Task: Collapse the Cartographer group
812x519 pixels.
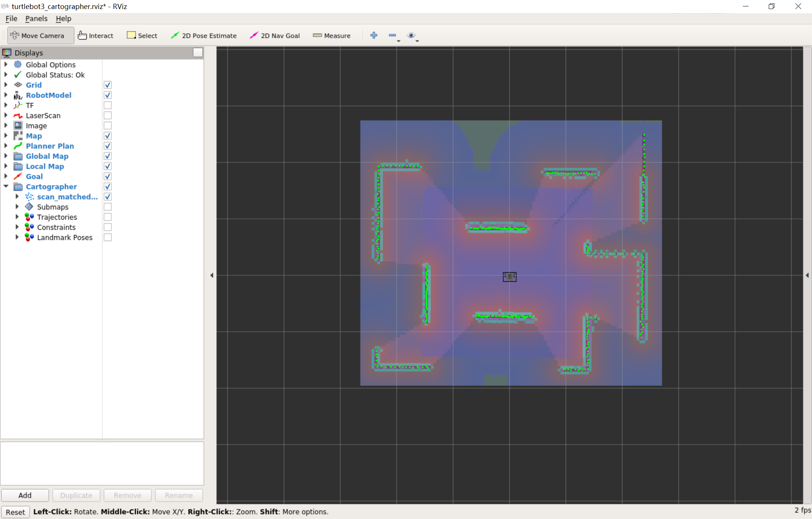Action: click(6, 187)
